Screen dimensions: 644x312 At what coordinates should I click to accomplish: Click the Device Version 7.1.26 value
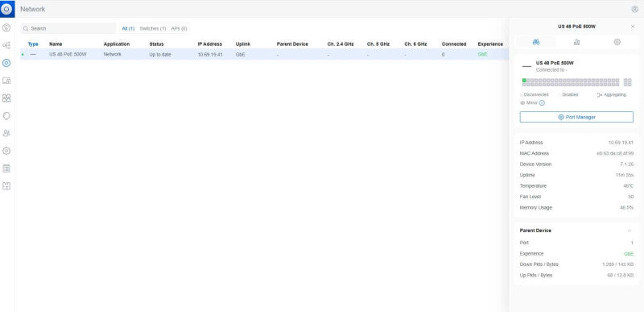tap(627, 164)
